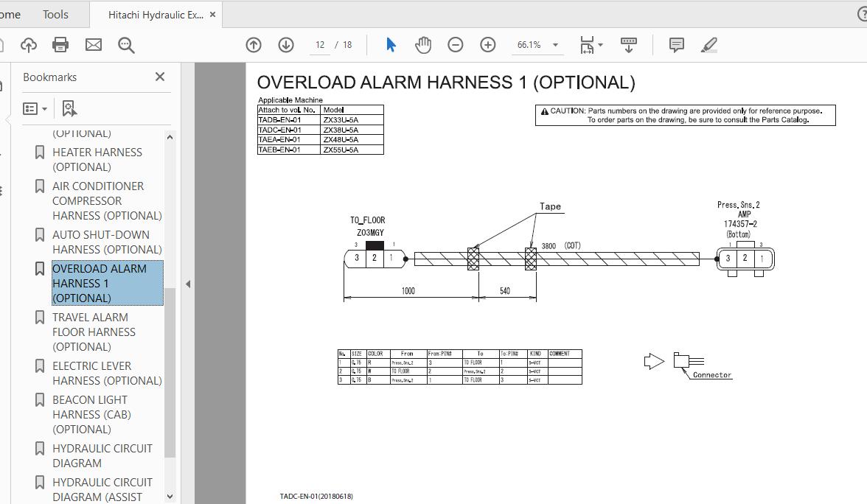
Task: Close the Hitachi Hydraulic document tab
Action: [213, 15]
